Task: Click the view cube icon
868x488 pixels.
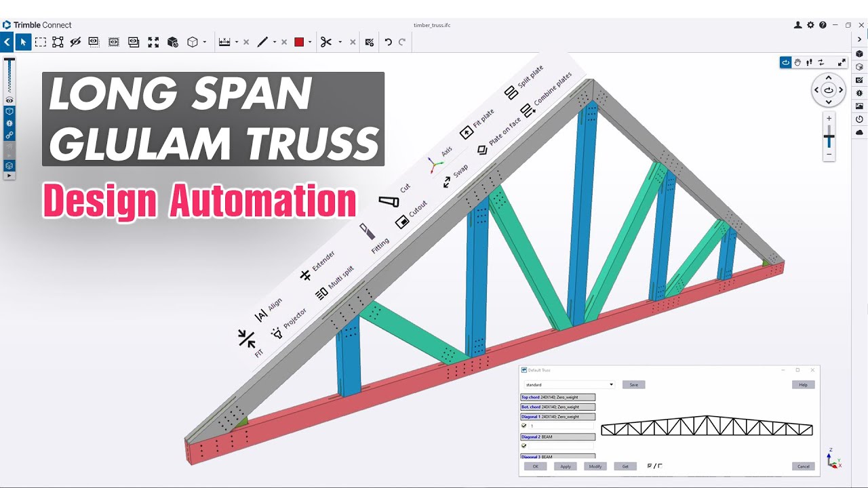Action: pos(193,42)
